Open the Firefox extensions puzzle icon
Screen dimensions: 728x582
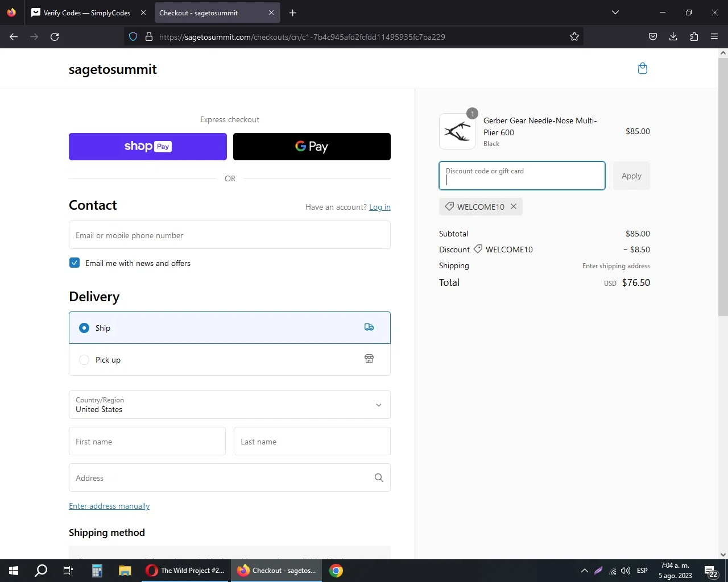pyautogui.click(x=694, y=37)
